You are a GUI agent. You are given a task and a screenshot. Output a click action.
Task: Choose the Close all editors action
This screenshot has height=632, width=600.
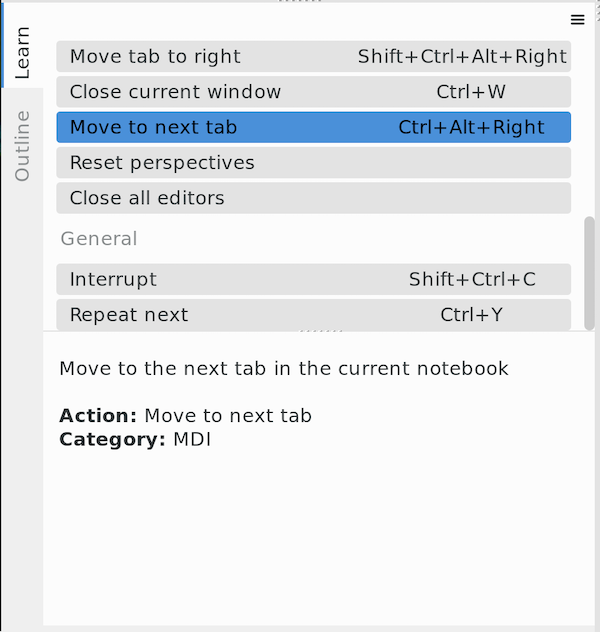point(147,197)
